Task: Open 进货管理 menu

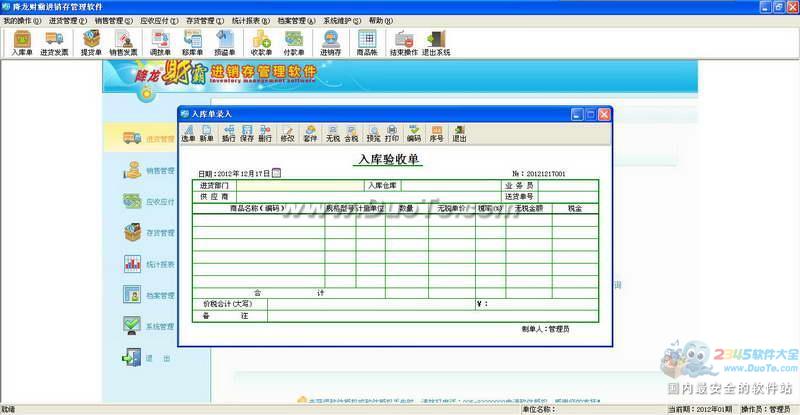Action: [x=68, y=20]
